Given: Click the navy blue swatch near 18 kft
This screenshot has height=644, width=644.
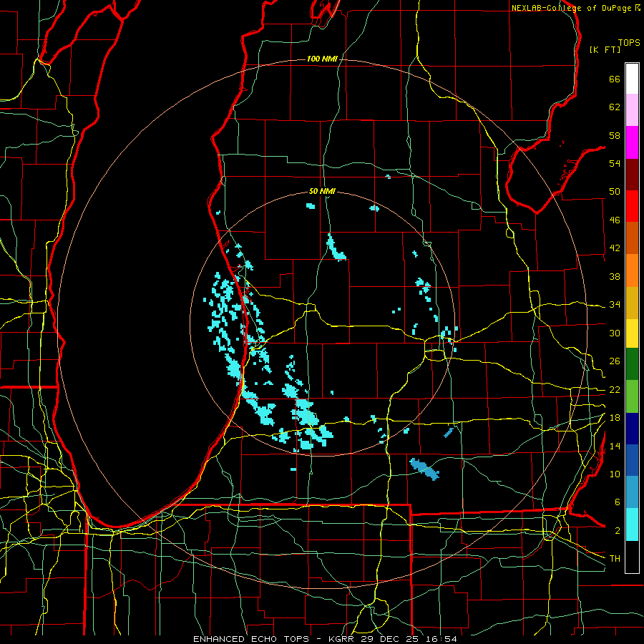Looking at the screenshot, I should coord(632,429).
